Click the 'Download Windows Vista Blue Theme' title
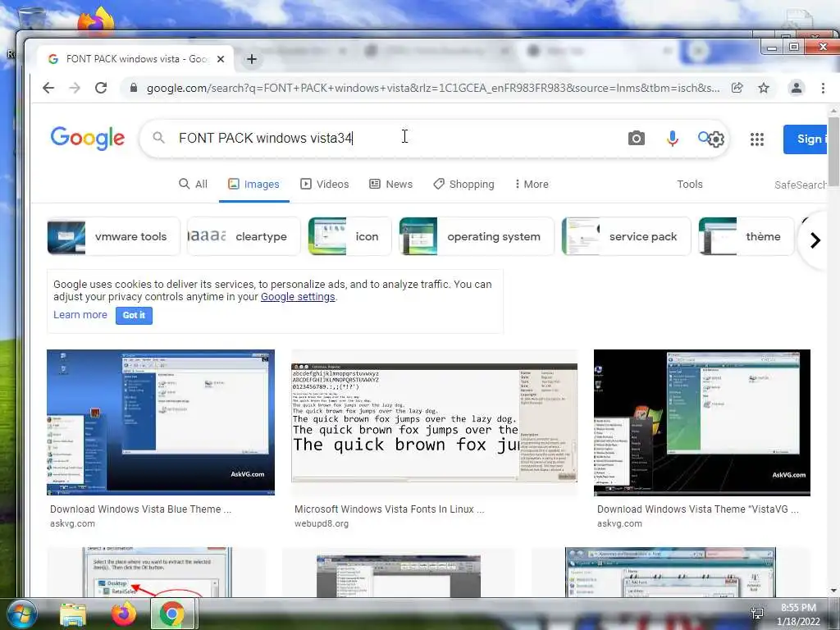The width and height of the screenshot is (840, 630). (141, 509)
